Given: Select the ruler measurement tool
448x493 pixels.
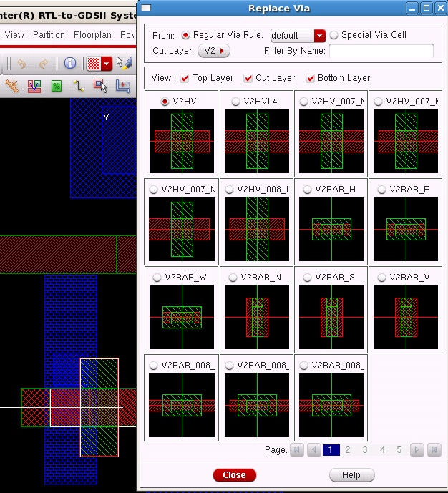Looking at the screenshot, I should pyautogui.click(x=12, y=86).
